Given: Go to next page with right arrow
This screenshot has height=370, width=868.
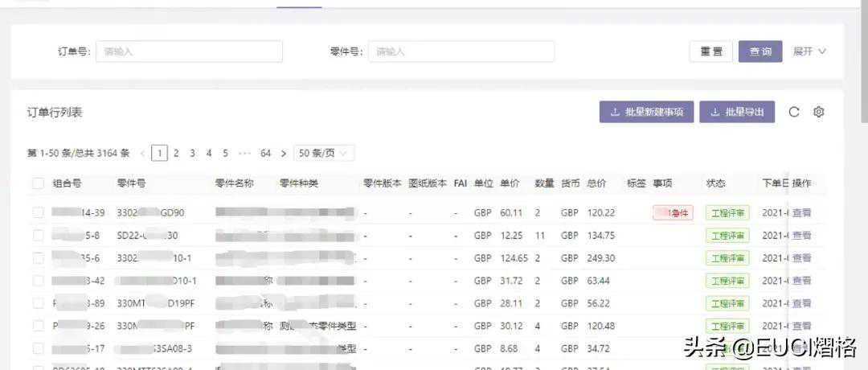Looking at the screenshot, I should coord(284,153).
